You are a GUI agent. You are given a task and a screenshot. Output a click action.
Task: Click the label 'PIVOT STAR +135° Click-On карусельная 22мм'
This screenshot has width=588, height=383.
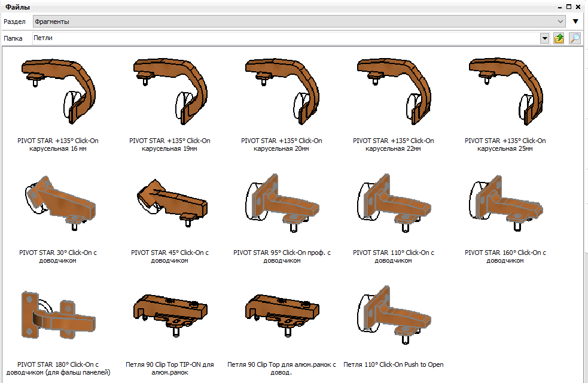click(x=393, y=144)
